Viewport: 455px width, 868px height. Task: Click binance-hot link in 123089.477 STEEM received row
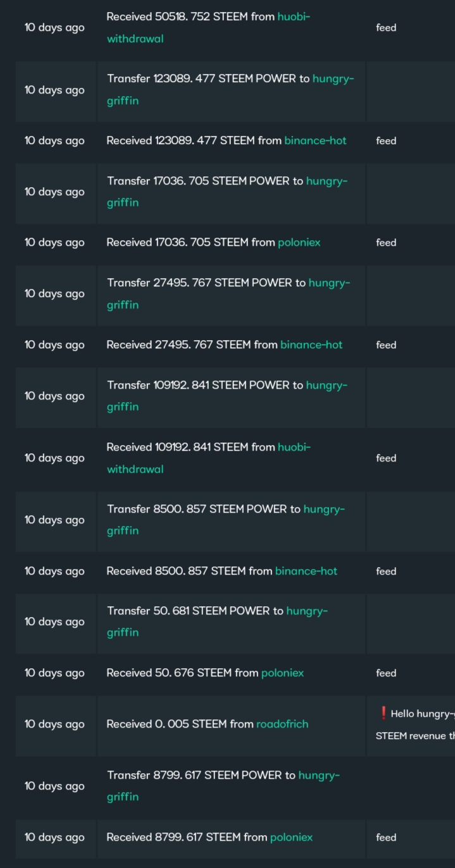(315, 140)
